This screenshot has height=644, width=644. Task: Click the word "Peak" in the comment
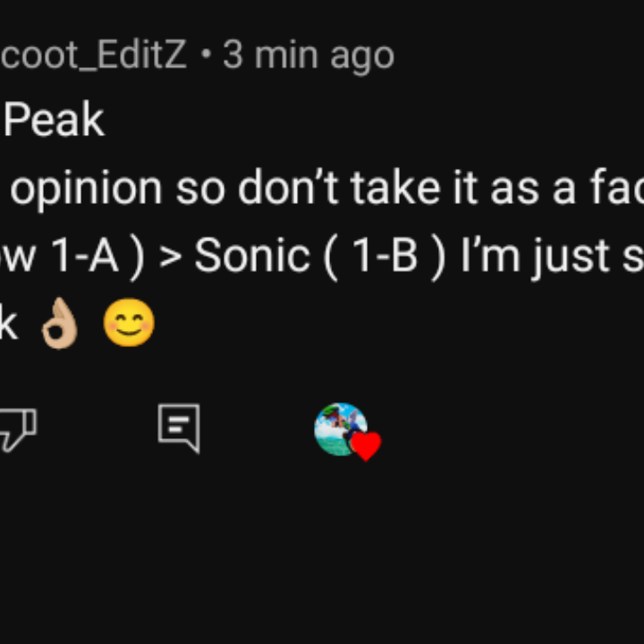[x=54, y=122]
